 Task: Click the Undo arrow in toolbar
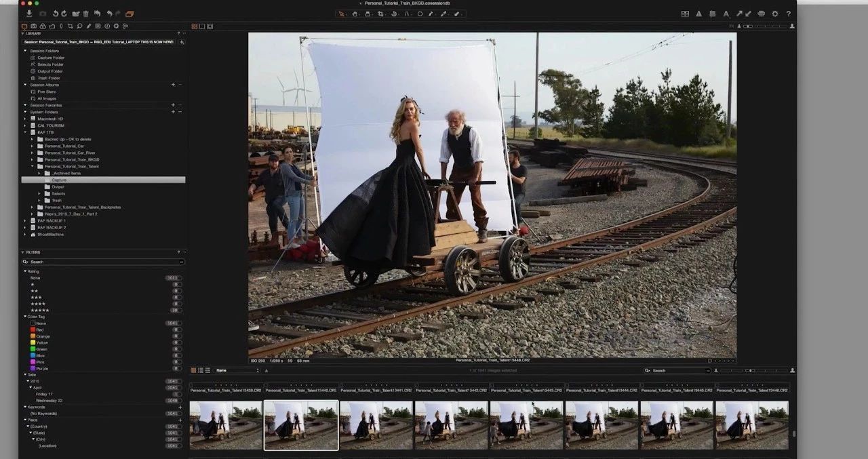point(110,14)
